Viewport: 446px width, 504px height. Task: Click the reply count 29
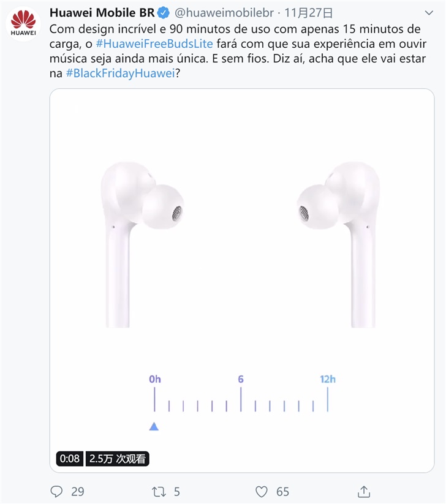pos(77,492)
